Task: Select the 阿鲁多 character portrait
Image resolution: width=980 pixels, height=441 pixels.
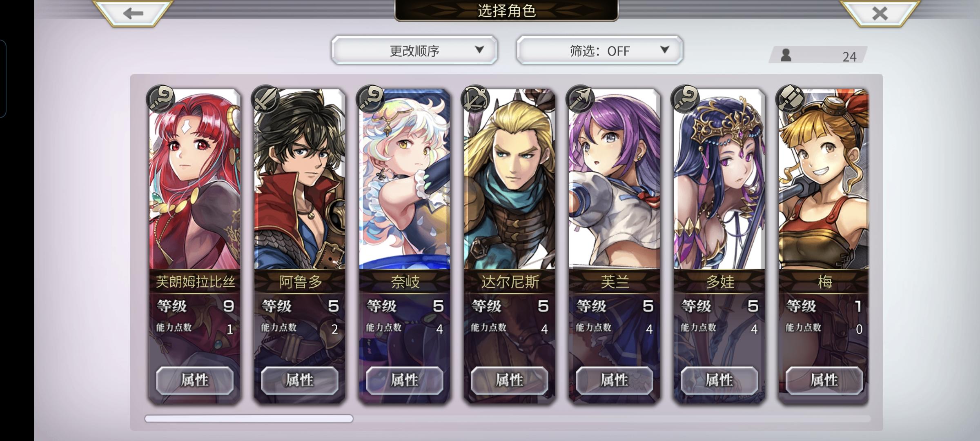Action: point(300,180)
